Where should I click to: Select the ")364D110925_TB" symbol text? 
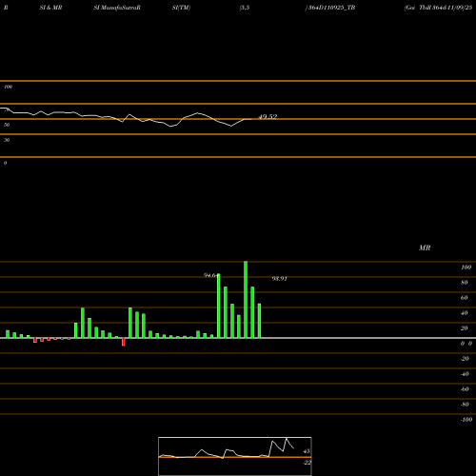tap(330, 8)
